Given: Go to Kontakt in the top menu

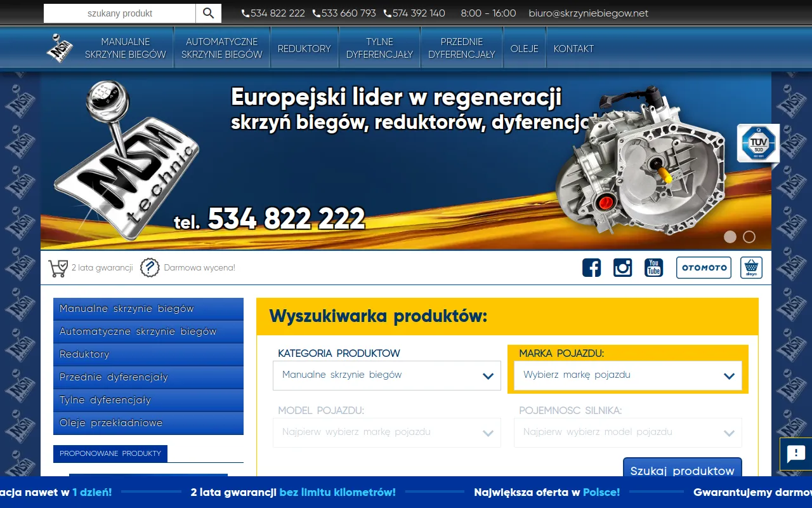Looking at the screenshot, I should pyautogui.click(x=573, y=48).
